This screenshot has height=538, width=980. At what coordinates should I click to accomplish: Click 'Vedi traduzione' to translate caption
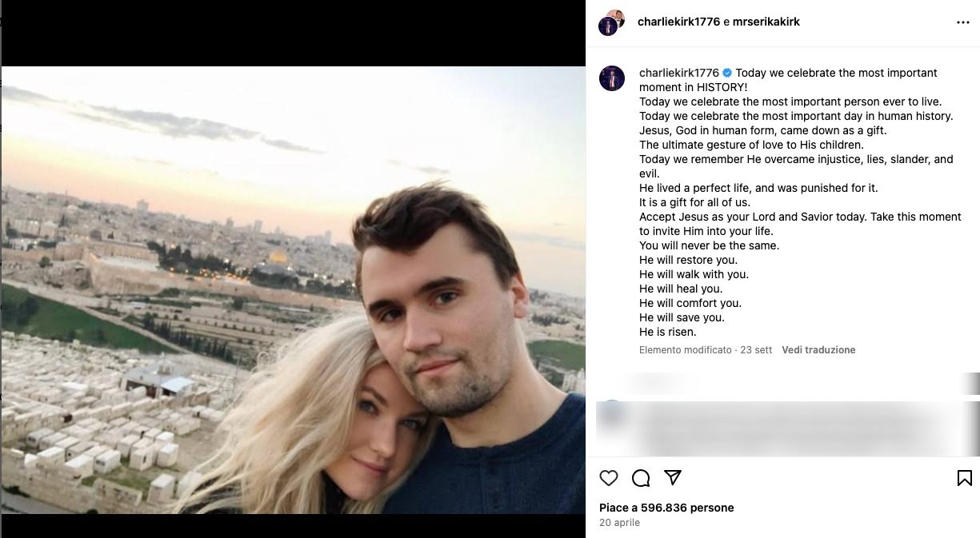[818, 350]
